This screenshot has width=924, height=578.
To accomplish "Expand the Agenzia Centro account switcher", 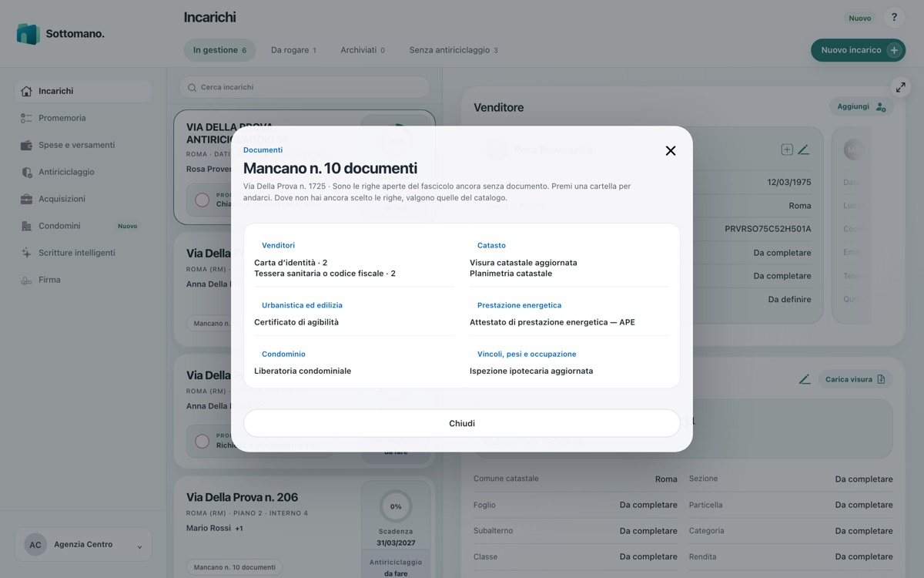I will [x=83, y=545].
